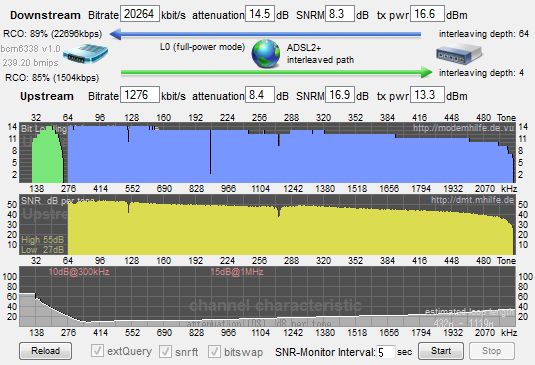
Task: Select downstream attenuation field 14.5
Action: tap(260, 14)
